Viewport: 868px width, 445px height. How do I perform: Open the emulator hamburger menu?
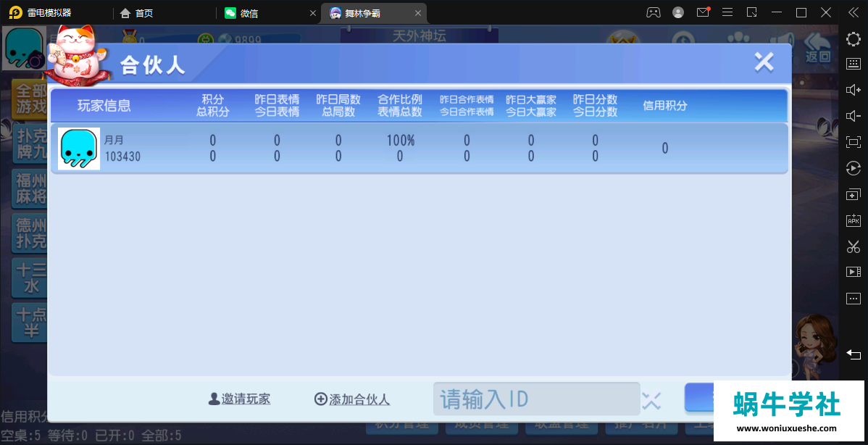(727, 12)
